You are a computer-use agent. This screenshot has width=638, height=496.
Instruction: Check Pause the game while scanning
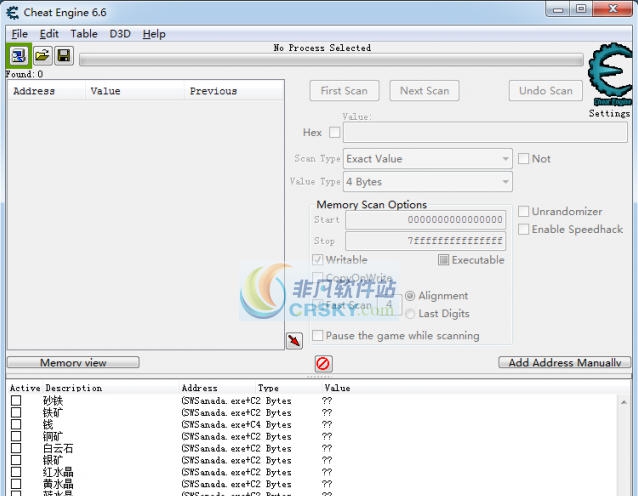[317, 335]
